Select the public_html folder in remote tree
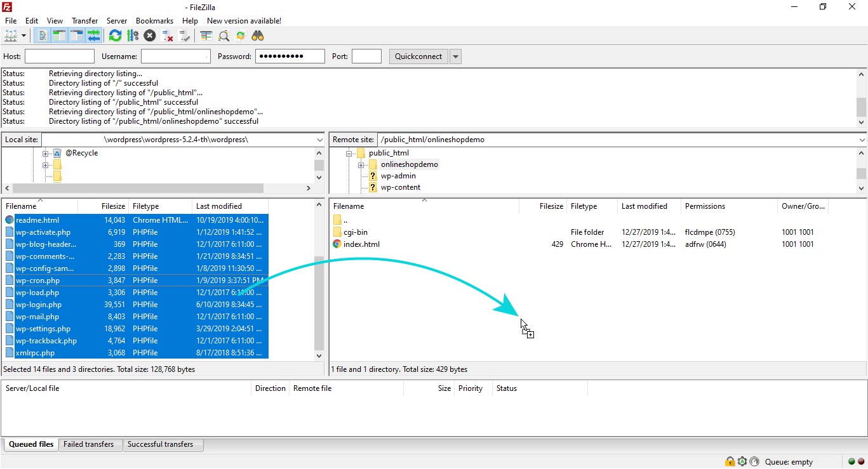The image size is (868, 469). coord(389,153)
